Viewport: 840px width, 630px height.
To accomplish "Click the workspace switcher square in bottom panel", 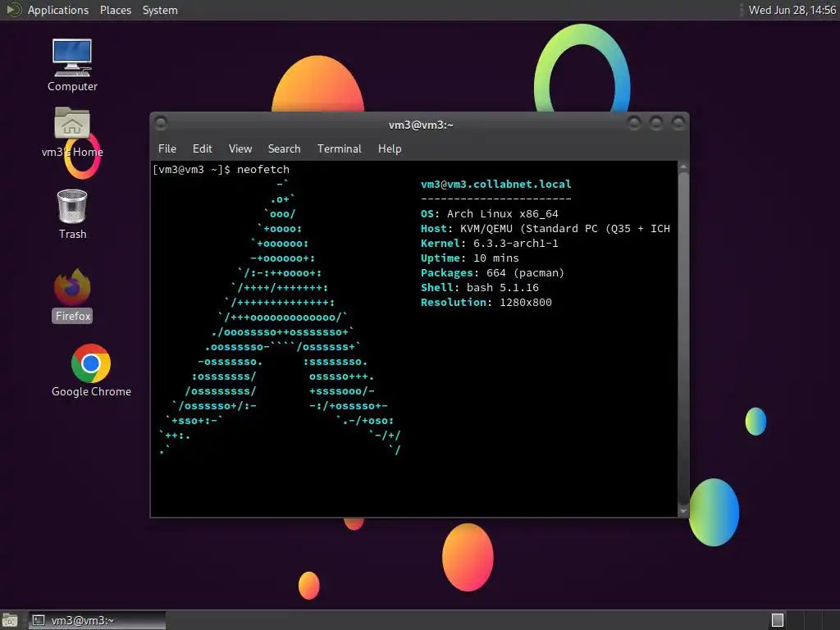I will click(x=778, y=620).
